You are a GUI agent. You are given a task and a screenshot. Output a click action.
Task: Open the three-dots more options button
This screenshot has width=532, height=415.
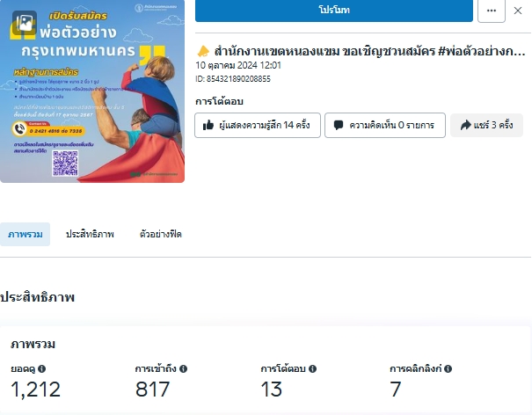(491, 10)
